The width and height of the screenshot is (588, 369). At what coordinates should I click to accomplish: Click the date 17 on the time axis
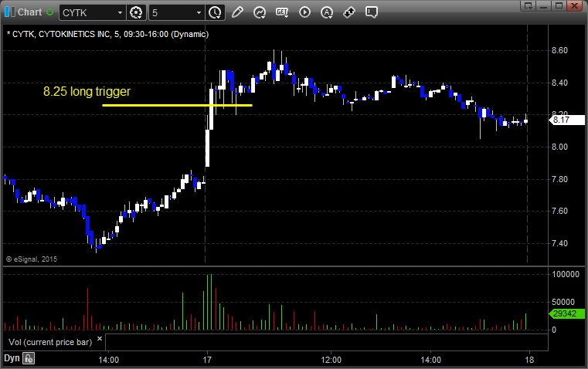tap(207, 360)
